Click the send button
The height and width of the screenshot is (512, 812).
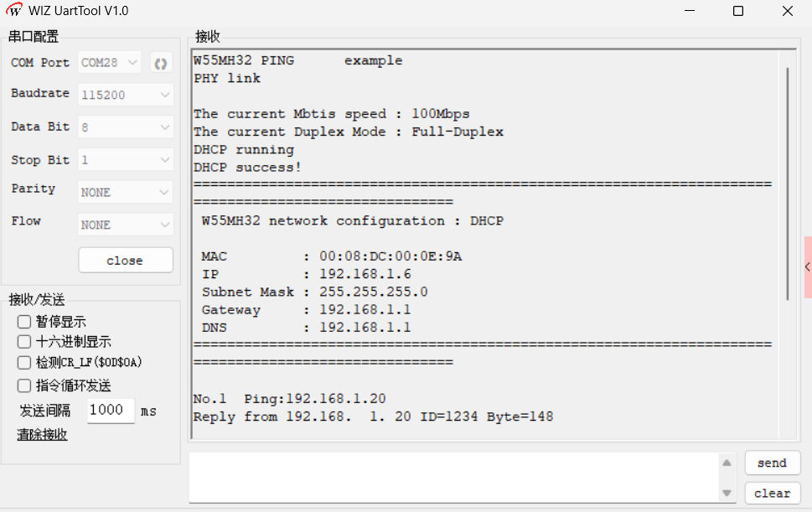click(772, 463)
